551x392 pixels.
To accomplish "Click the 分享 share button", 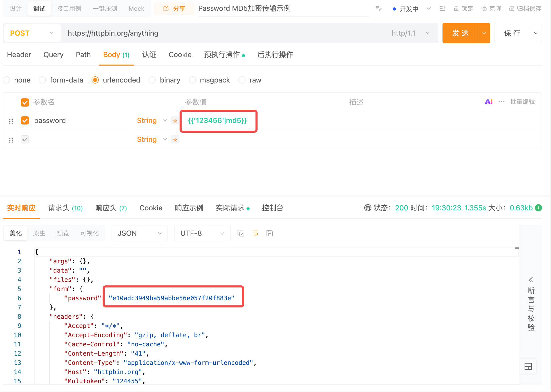I will click(174, 9).
